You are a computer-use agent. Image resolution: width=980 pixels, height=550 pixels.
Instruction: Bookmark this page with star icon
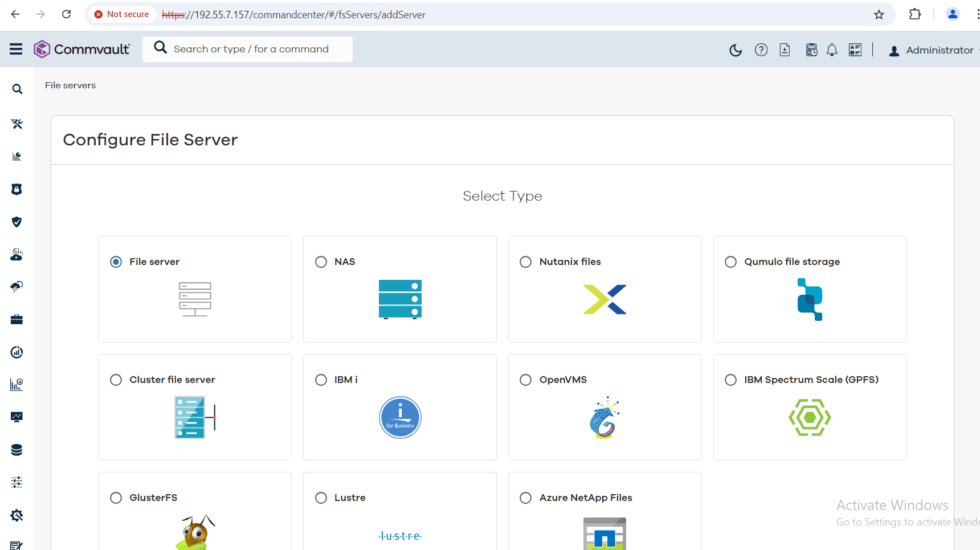pyautogui.click(x=879, y=15)
